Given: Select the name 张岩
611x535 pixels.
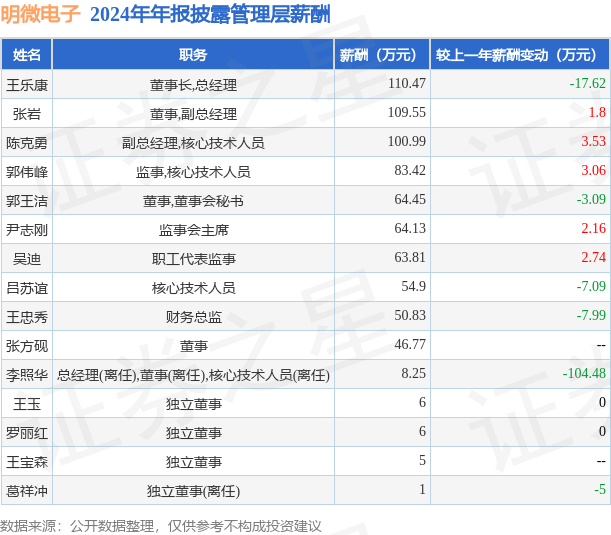Looking at the screenshot, I should 26,114.
